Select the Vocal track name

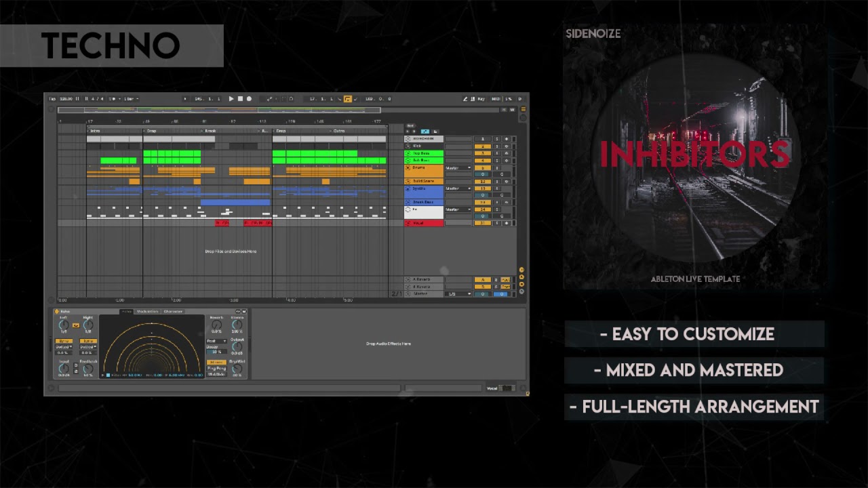418,223
